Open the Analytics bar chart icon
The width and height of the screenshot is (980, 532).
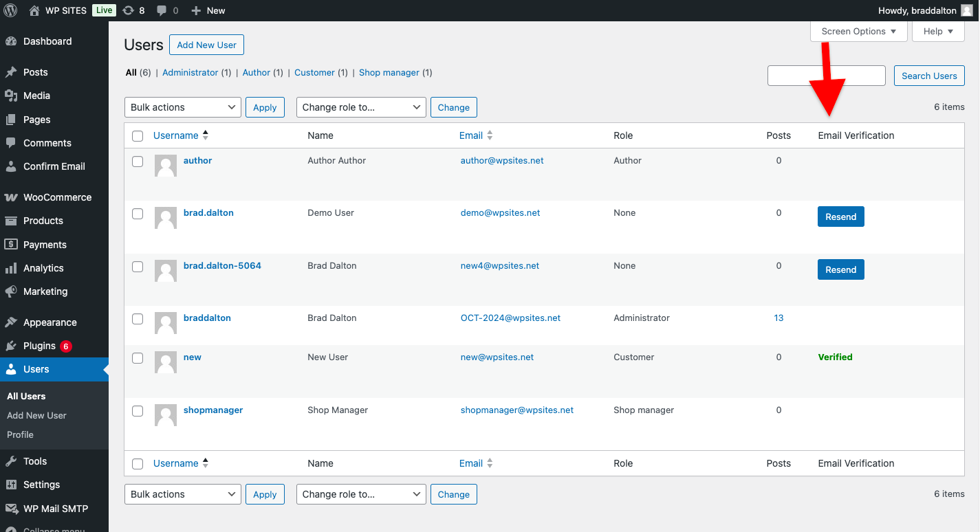click(x=11, y=268)
